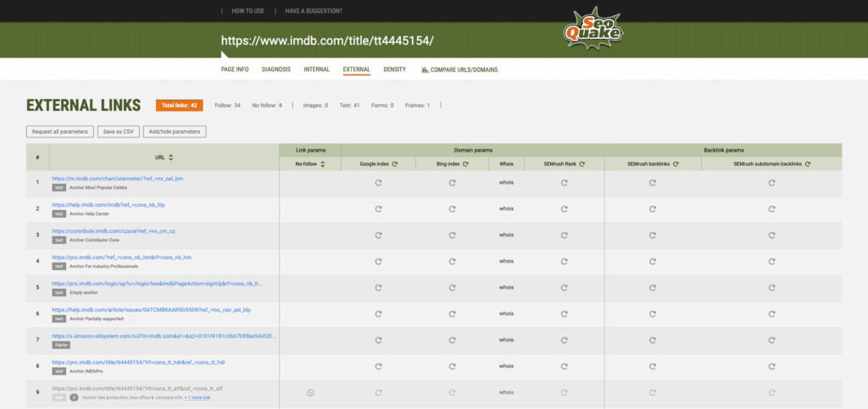The height and width of the screenshot is (409, 868).
Task: Request SEMrush backlinks for row 4 Industry Professionals
Action: (653, 262)
